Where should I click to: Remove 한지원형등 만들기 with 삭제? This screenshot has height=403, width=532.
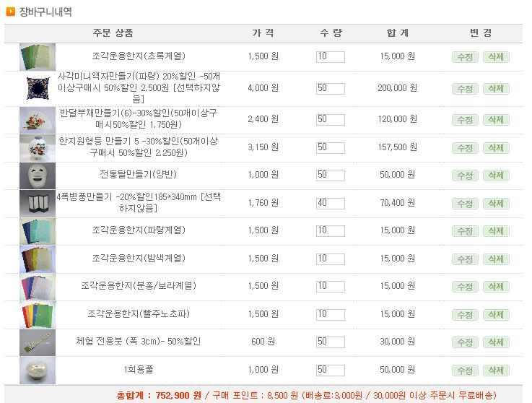click(496, 148)
